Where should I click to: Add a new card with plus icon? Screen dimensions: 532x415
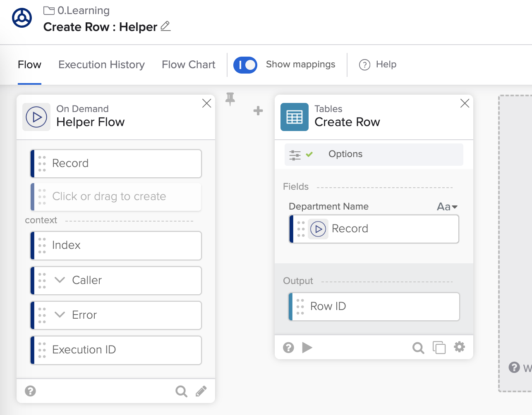click(x=258, y=111)
